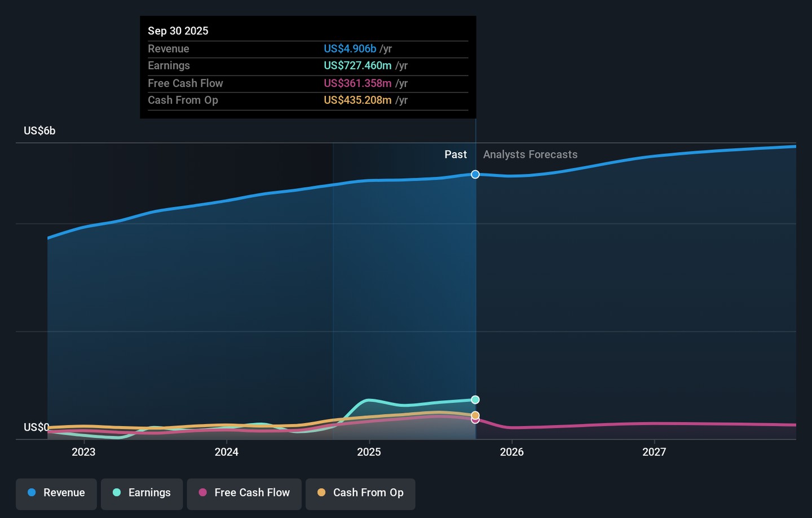The width and height of the screenshot is (812, 518).
Task: Click the US$727.460m earnings value in tooltip
Action: [x=358, y=66]
